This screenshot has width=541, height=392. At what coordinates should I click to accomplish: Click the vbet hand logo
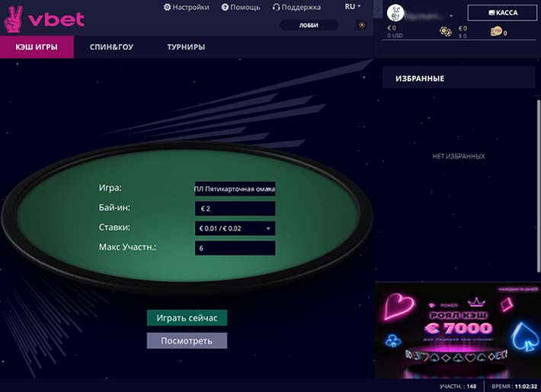tap(13, 20)
